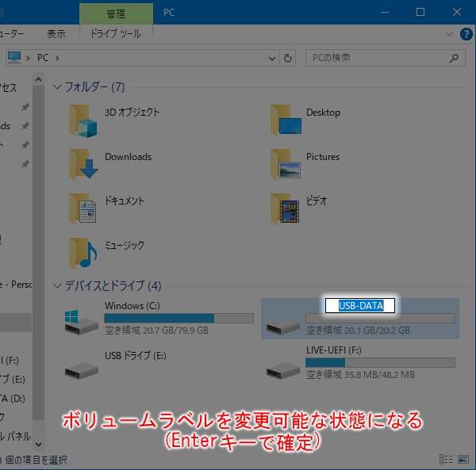The height and width of the screenshot is (470, 476).
Task: Select the USB-DATA drive icon
Action: (x=283, y=327)
